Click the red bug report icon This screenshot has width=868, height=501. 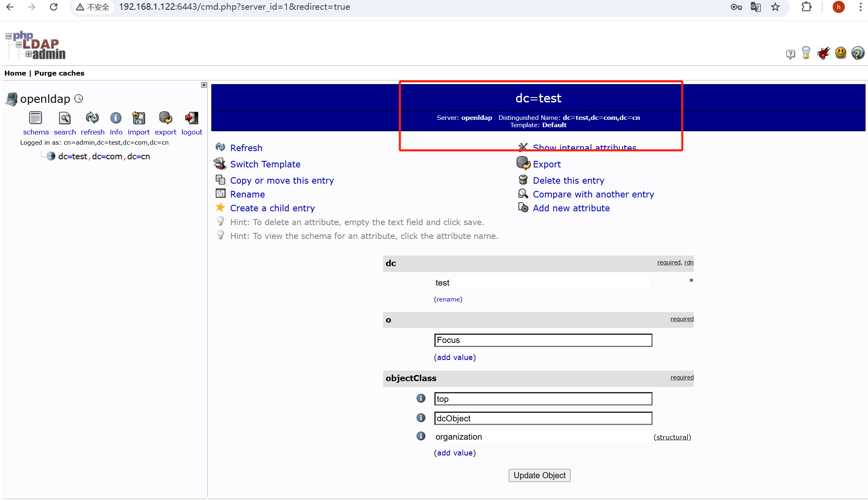[824, 53]
